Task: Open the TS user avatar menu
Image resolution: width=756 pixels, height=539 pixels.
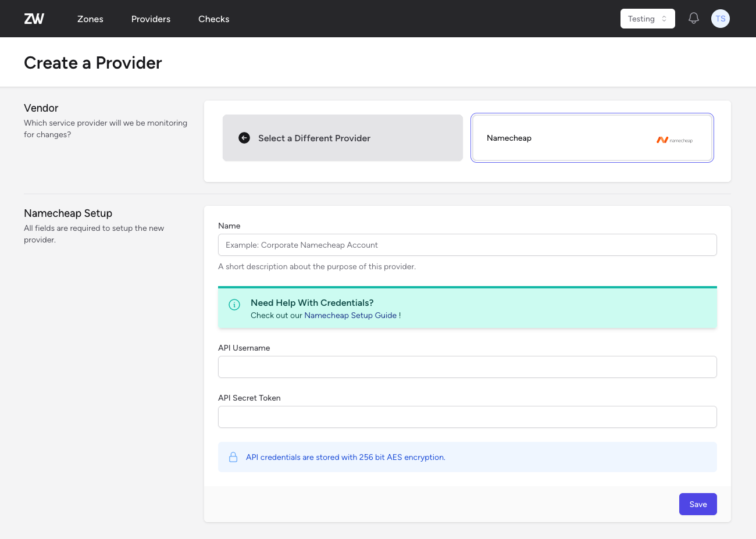Action: (721, 18)
